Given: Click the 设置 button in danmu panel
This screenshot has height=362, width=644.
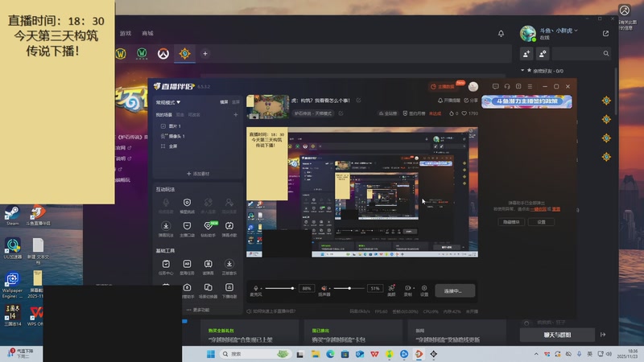Looking at the screenshot, I should point(541,222).
